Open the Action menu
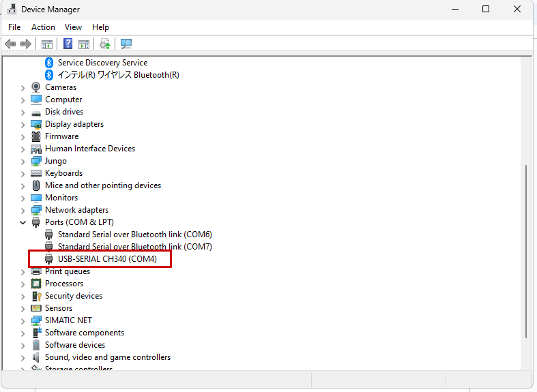 (x=43, y=27)
